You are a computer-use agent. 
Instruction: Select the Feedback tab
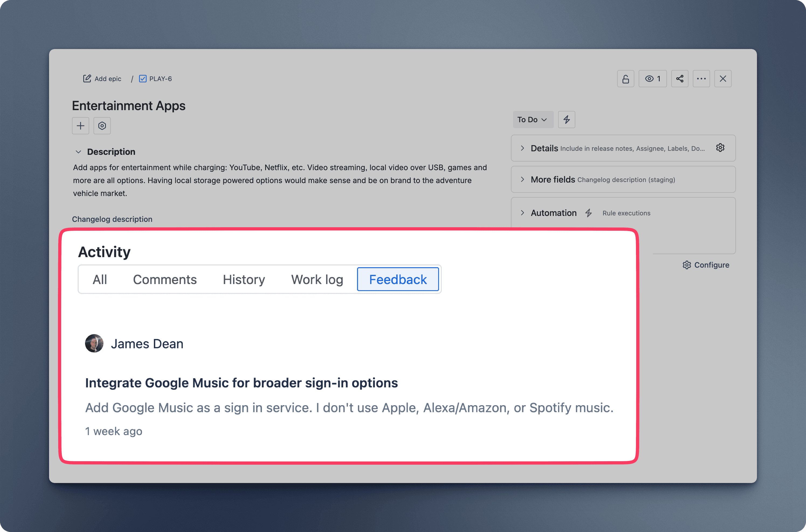pyautogui.click(x=398, y=279)
